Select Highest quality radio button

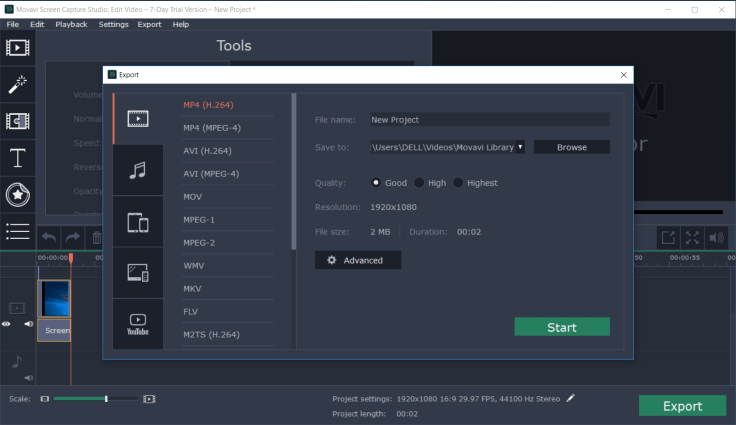[x=458, y=183]
